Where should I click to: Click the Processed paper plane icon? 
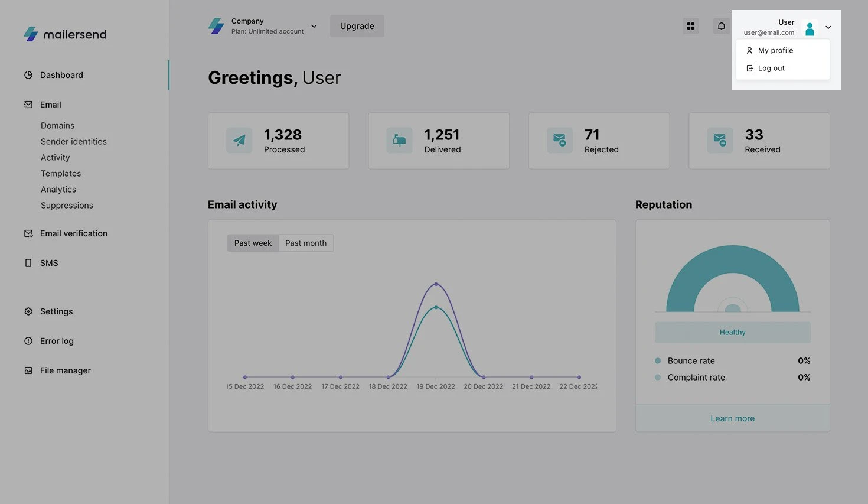pos(239,141)
